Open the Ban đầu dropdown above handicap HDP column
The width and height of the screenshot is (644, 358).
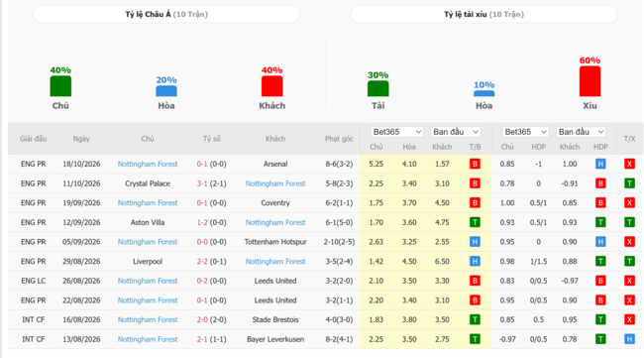(582, 132)
